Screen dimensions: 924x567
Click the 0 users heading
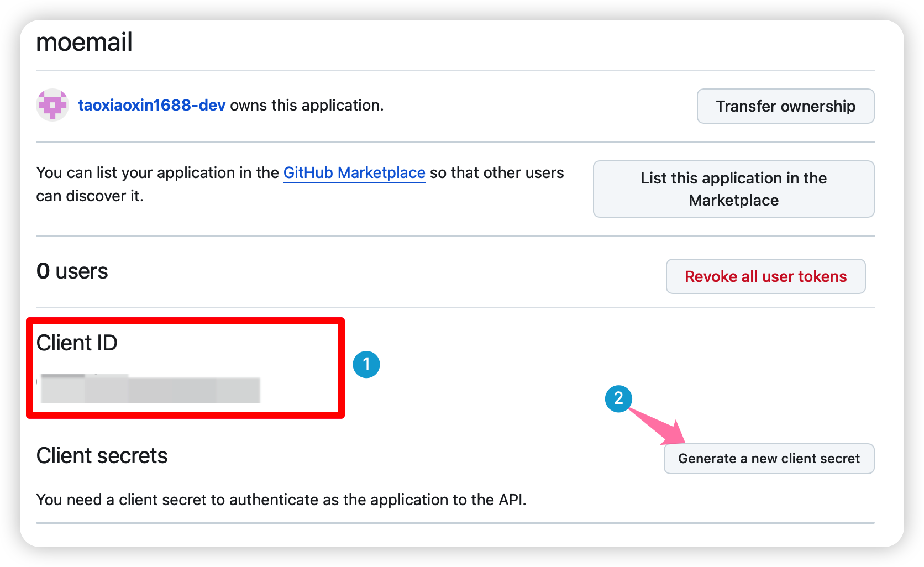coord(72,271)
